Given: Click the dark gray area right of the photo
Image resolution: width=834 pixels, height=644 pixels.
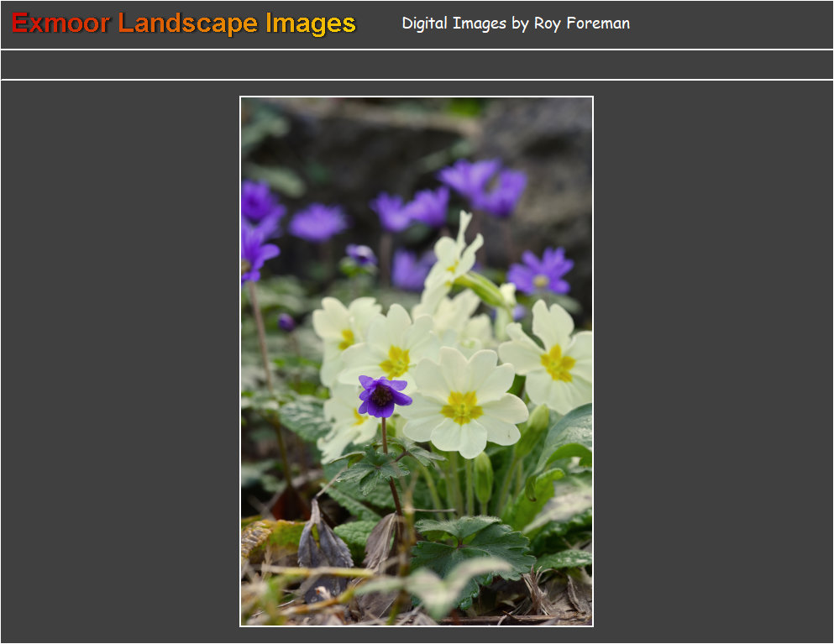Looking at the screenshot, I should coord(714,361).
